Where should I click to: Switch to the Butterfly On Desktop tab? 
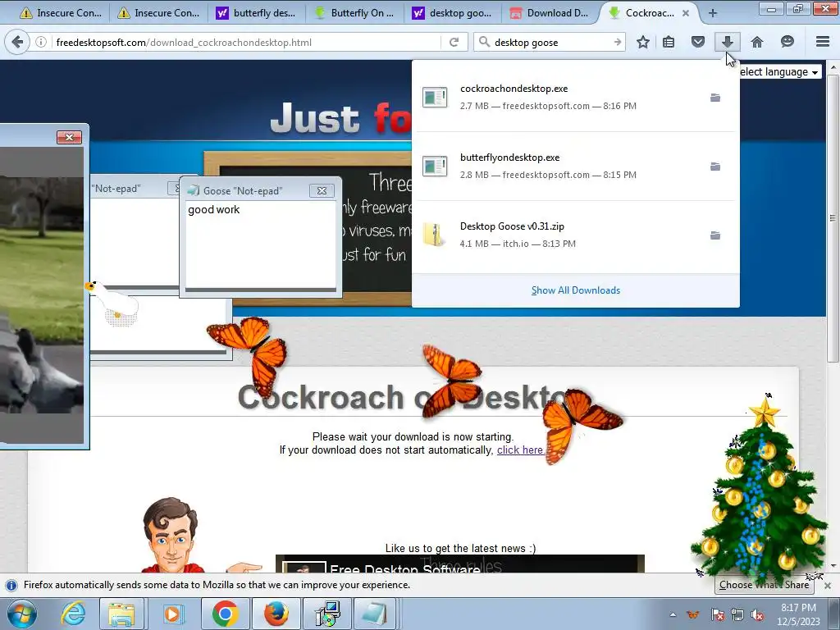click(x=354, y=13)
